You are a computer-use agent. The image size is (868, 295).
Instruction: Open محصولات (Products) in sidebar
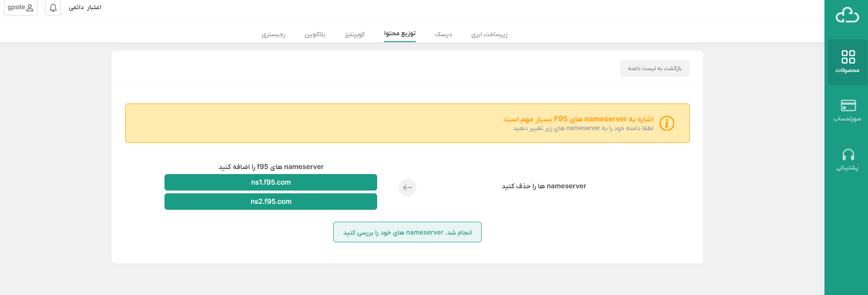(x=847, y=62)
